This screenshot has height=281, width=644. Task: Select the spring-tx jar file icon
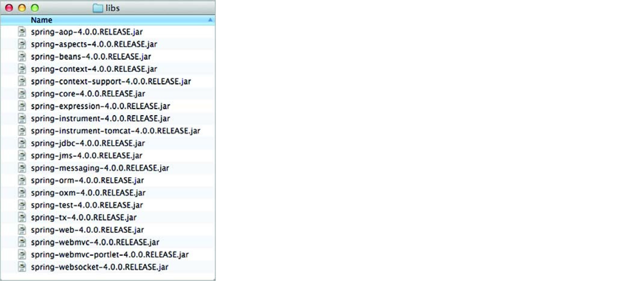(22, 217)
